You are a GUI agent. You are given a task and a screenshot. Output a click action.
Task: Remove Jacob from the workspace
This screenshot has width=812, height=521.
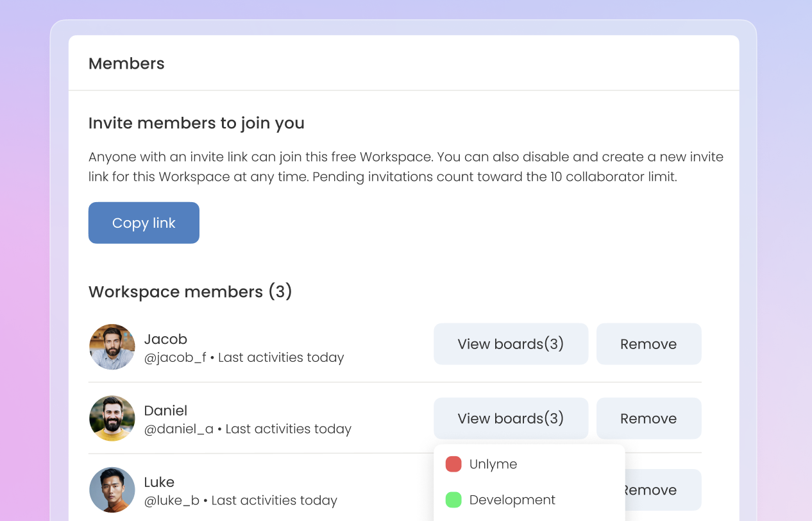point(648,344)
